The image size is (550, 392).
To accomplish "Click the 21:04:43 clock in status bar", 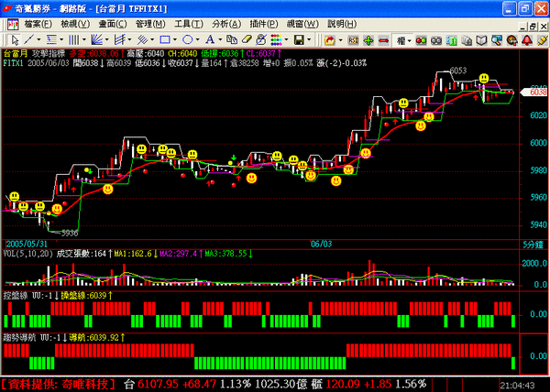I will pyautogui.click(x=517, y=386).
